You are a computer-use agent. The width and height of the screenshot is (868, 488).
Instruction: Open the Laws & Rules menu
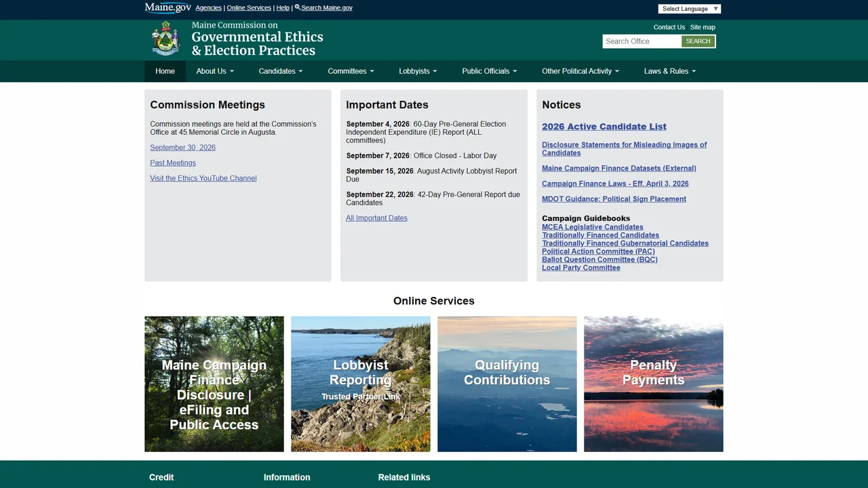[670, 71]
